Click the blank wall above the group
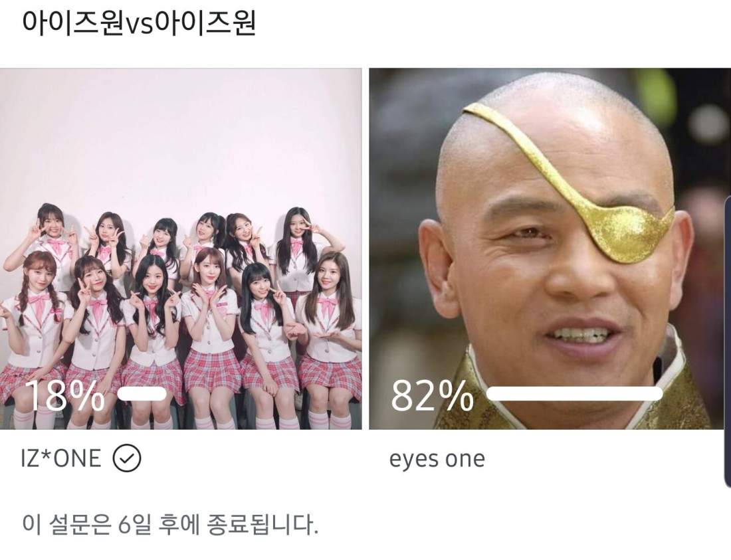731x560 pixels. pos(181,135)
